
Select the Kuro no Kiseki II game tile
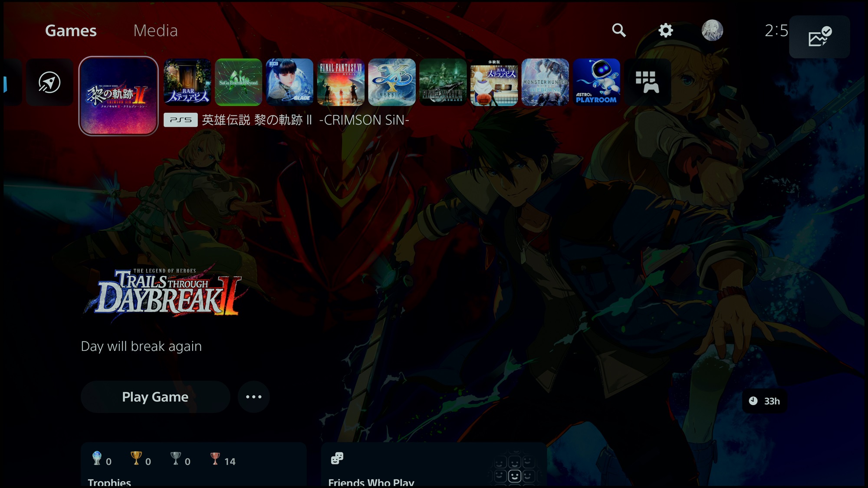click(118, 96)
